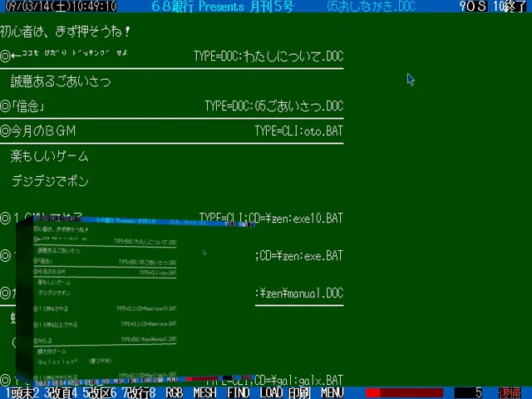The width and height of the screenshot is (532, 399).
Task: Toggle the MESH function
Action: 205,393
